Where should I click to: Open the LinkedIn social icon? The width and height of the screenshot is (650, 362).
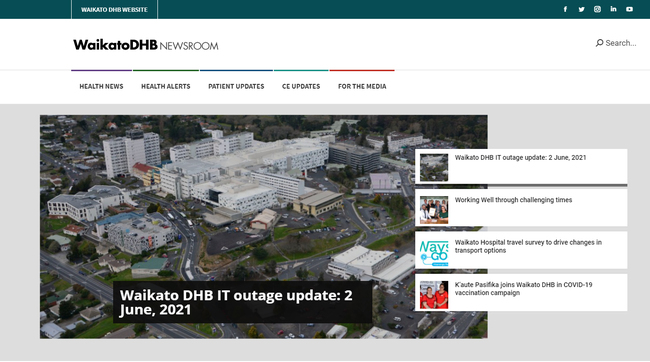614,9
